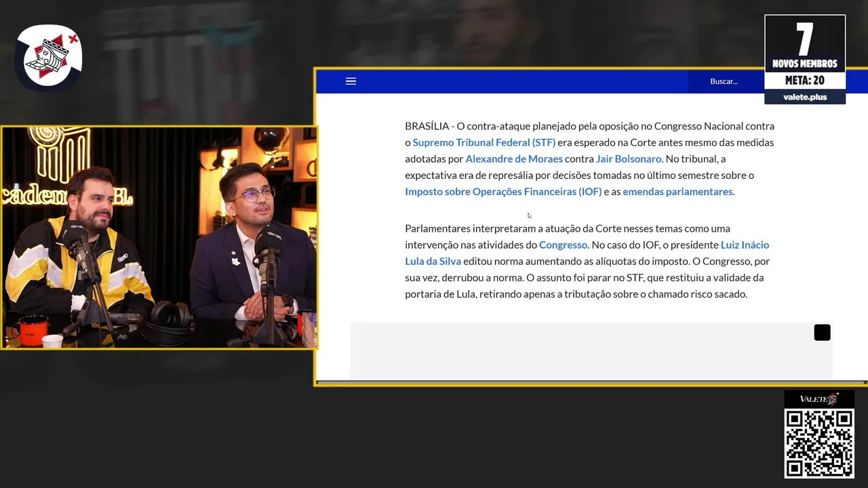Open the hamburger menu icon

351,81
